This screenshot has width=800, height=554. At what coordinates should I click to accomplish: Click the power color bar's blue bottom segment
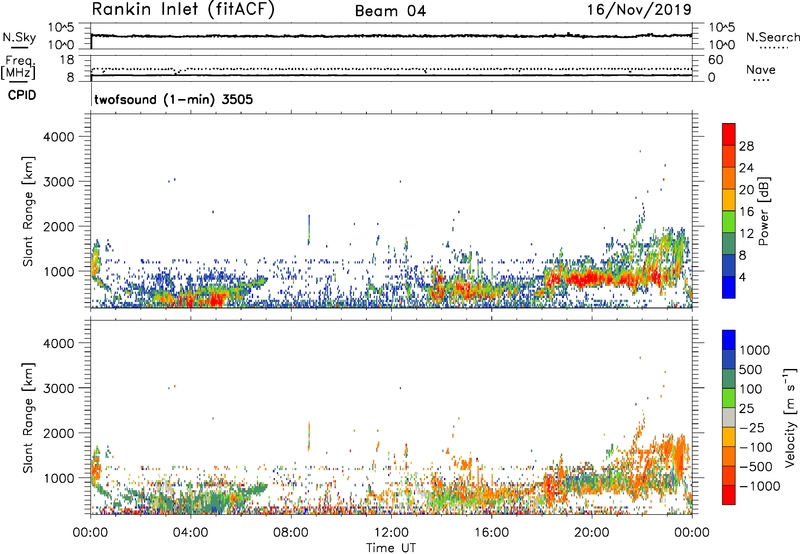[729, 287]
